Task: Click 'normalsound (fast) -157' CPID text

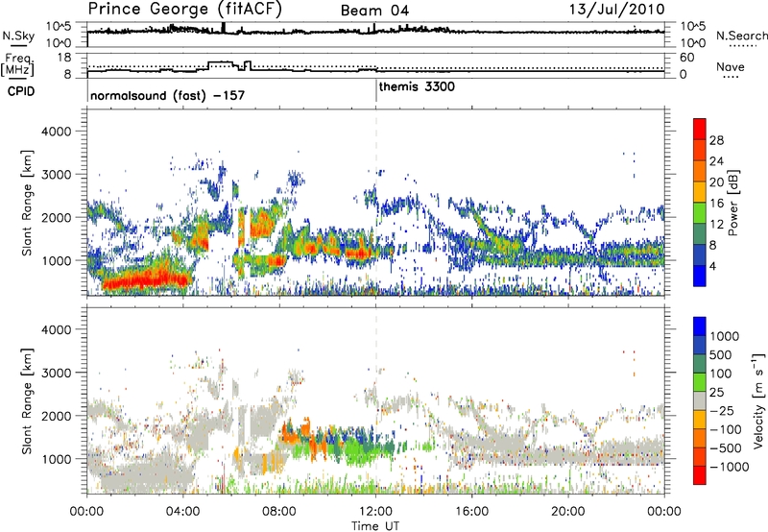Action: [x=167, y=95]
